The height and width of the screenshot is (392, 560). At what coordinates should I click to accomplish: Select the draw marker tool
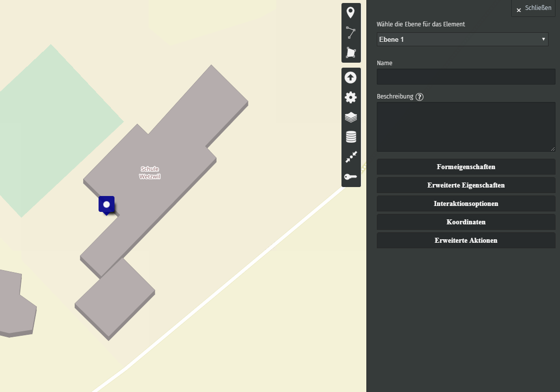tap(351, 13)
